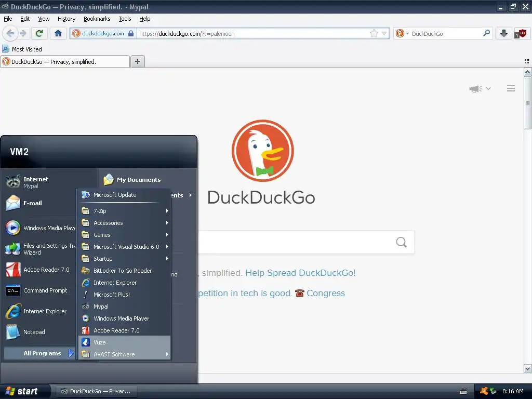532x399 pixels.
Task: Open the list all tabs button
Action: [527, 61]
